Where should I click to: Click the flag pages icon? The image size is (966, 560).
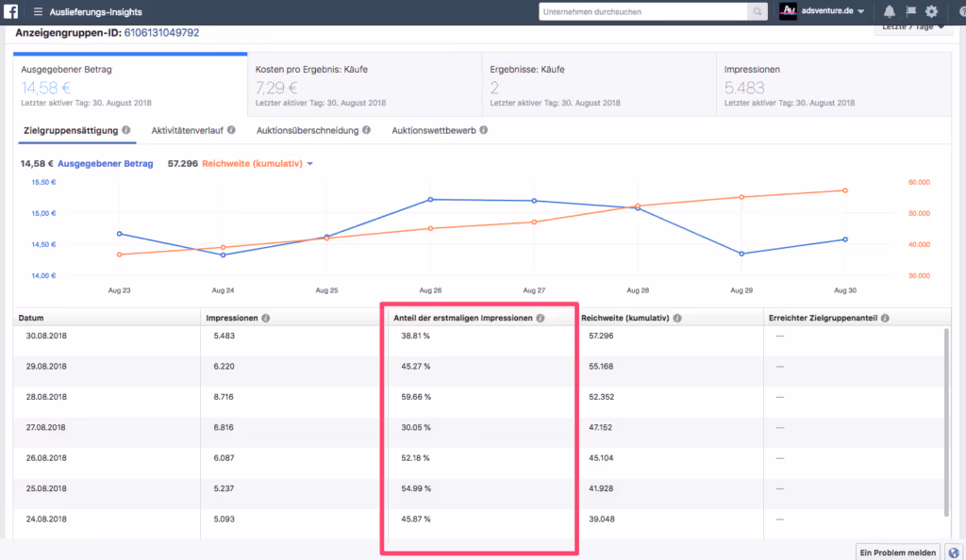(x=910, y=11)
